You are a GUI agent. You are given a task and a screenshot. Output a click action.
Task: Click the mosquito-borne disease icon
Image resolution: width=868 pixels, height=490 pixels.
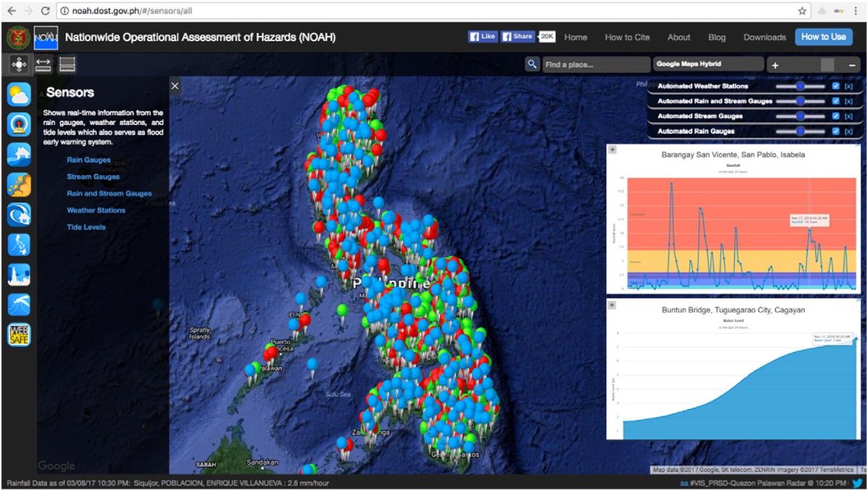pos(18,304)
